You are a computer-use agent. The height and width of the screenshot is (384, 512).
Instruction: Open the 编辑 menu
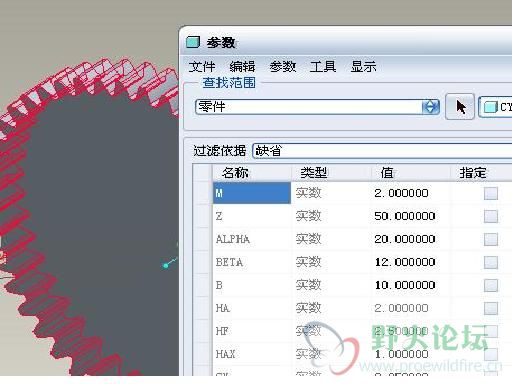(x=242, y=67)
